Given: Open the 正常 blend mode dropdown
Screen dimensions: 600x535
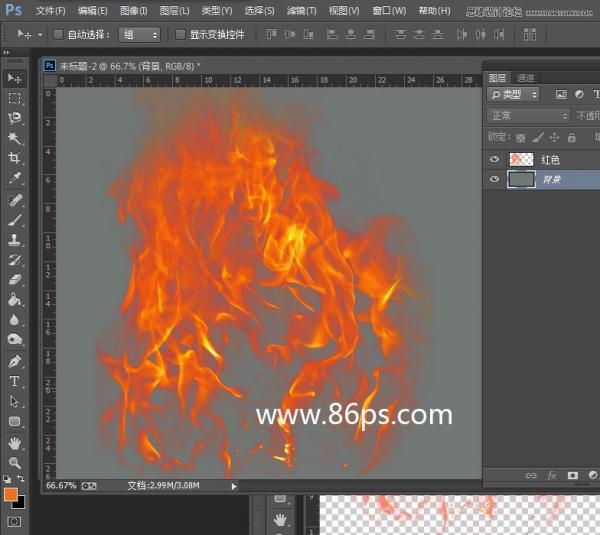Looking at the screenshot, I should (x=529, y=115).
